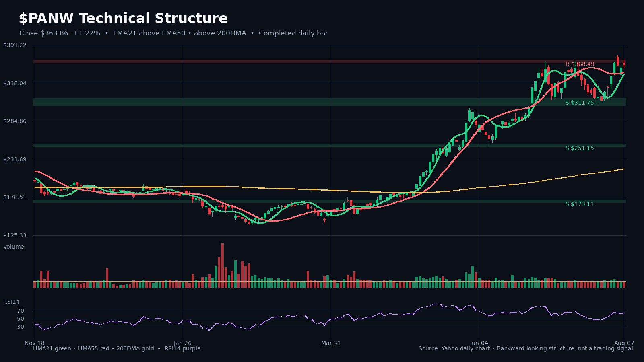Click the "Volume" panel label
Viewport: 644px width, 362px height.
(14, 247)
